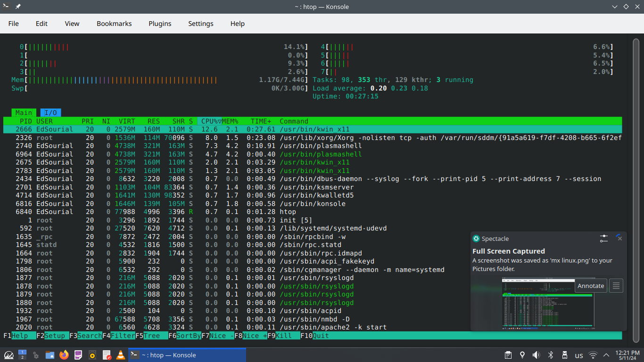
Task: Open the hamburger menu in Spectacle notification
Action: click(616, 286)
